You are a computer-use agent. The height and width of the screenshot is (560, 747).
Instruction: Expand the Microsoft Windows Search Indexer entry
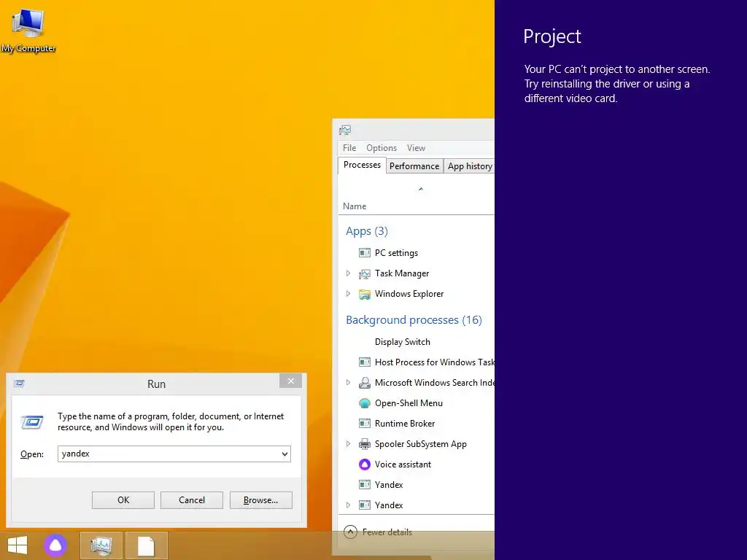(348, 382)
